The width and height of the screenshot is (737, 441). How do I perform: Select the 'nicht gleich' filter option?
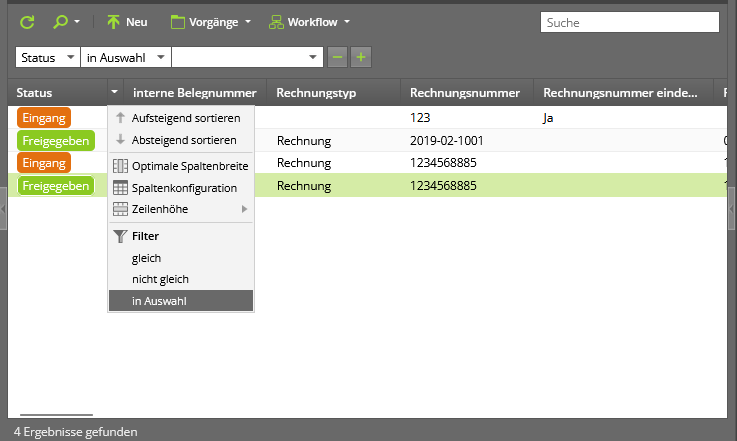coord(181,279)
